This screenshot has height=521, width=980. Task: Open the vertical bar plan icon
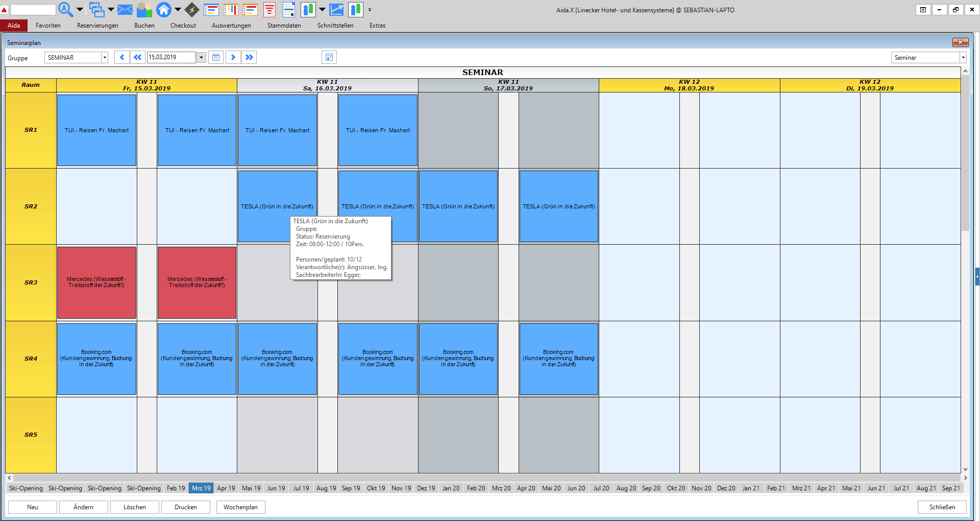(231, 9)
